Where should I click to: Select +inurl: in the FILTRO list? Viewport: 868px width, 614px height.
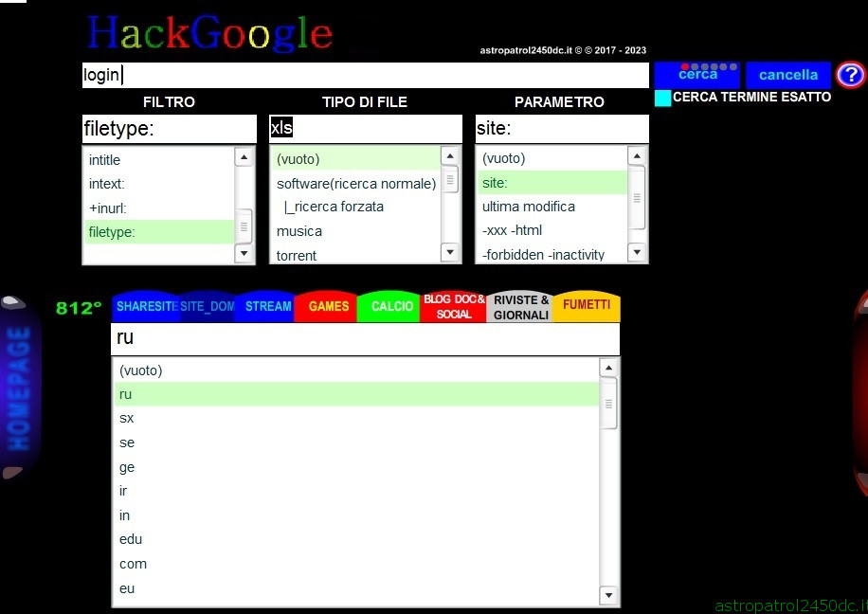coord(159,208)
